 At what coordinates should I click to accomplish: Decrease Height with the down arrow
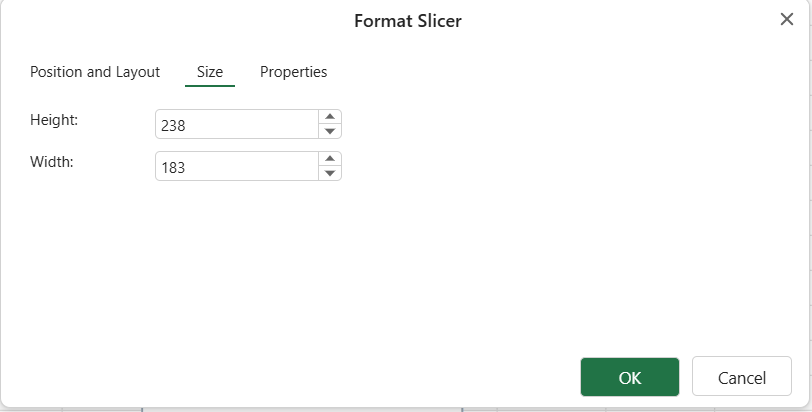[330, 131]
